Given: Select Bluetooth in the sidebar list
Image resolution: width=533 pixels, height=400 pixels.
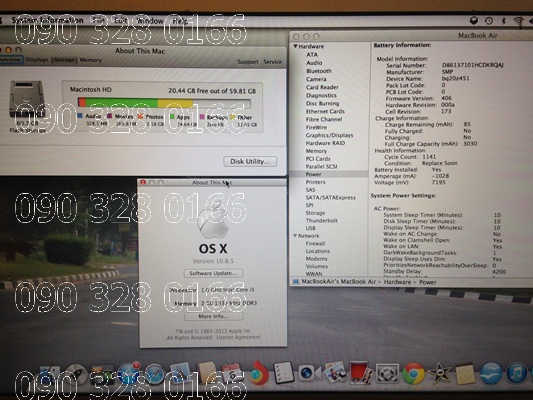Looking at the screenshot, I should 319,71.
